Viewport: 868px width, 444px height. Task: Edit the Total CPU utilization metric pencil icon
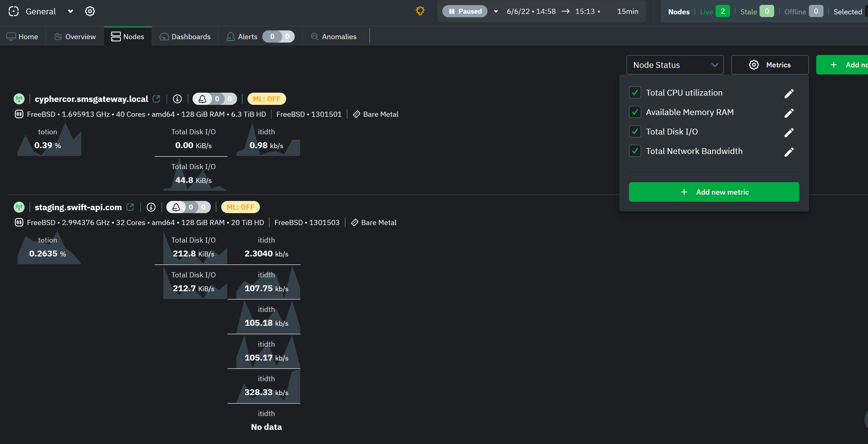pos(789,93)
